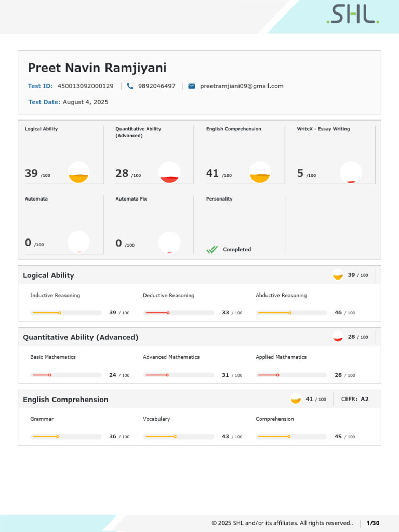Screen dimensions: 399x532
Task: Click the SHL logo
Action: [353, 15]
